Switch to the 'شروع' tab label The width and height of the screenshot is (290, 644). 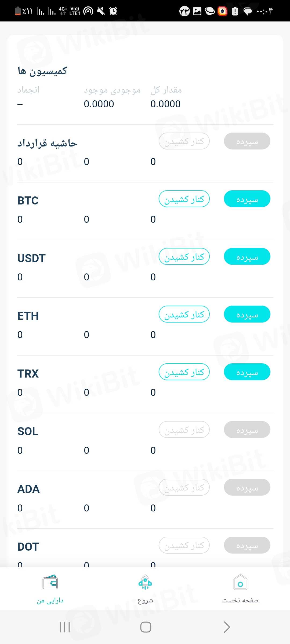click(x=145, y=601)
